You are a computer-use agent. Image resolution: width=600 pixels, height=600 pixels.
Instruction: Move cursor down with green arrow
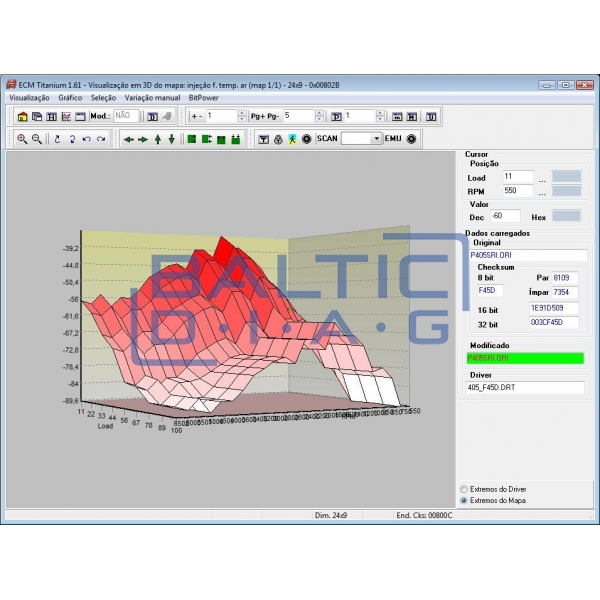pos(172,139)
